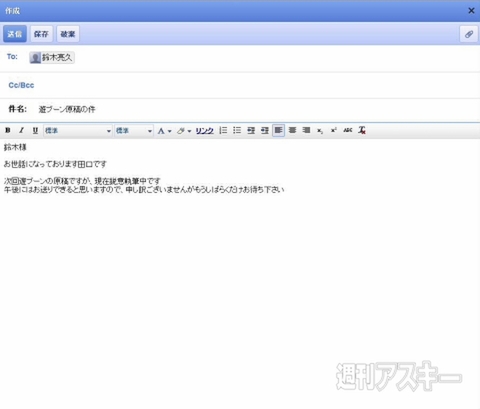The width and height of the screenshot is (480, 409).
Task: Insert a bulleted list
Action: click(x=237, y=130)
